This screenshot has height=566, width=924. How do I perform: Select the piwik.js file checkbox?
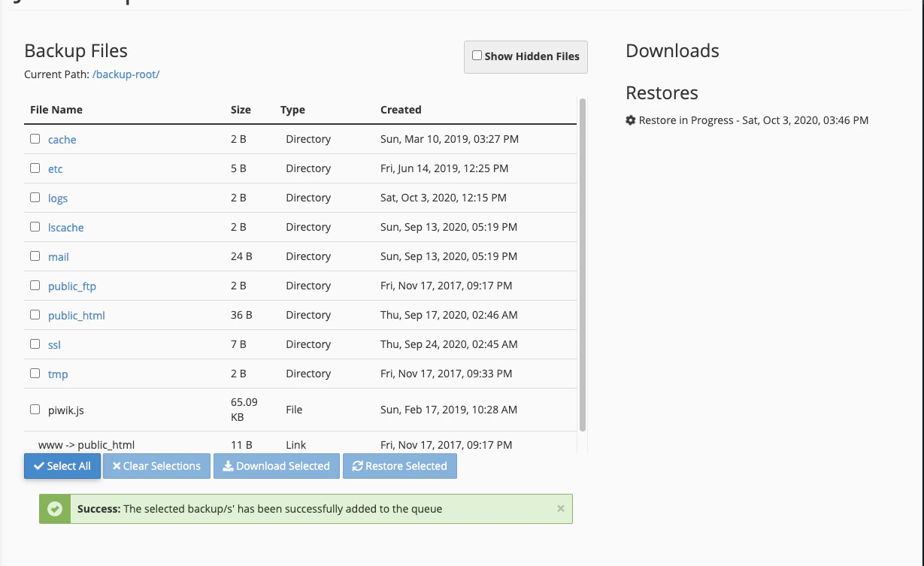35,409
